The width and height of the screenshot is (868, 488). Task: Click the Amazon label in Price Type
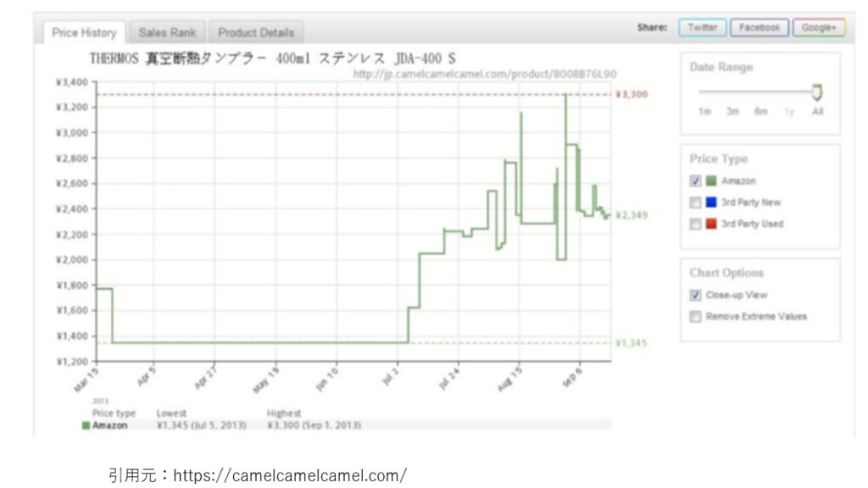coord(738,181)
